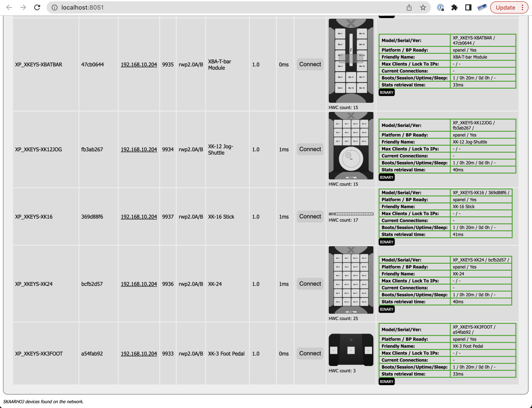Click the XK-3 Foot Pedal thumbnail
Viewport: 532px width, 408px height.
tap(351, 350)
